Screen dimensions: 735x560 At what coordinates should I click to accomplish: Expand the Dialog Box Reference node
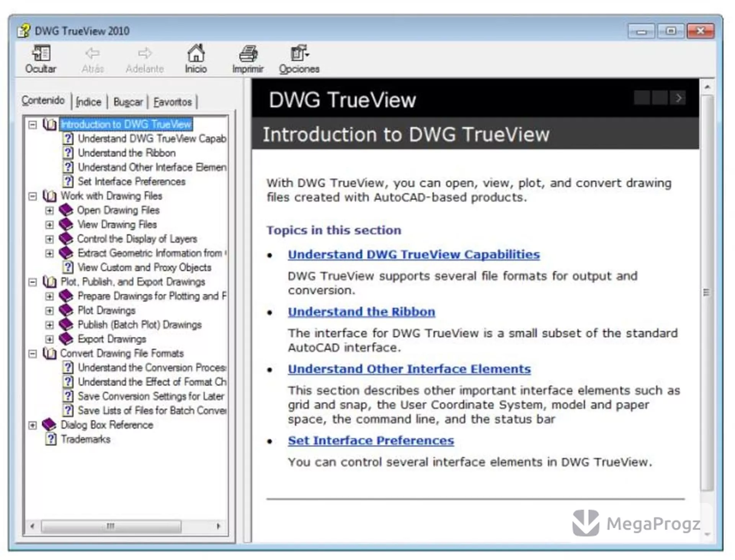33,425
